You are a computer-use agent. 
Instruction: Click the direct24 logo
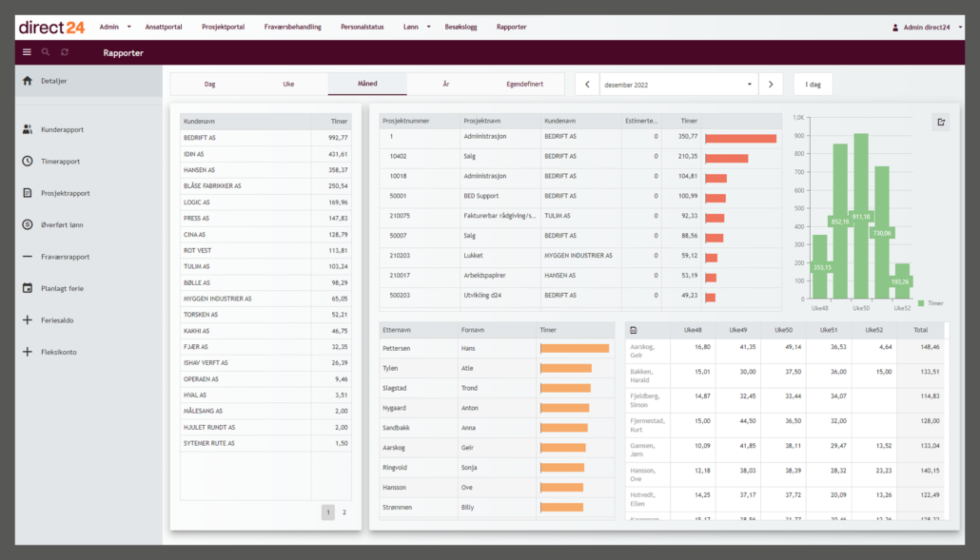(51, 28)
